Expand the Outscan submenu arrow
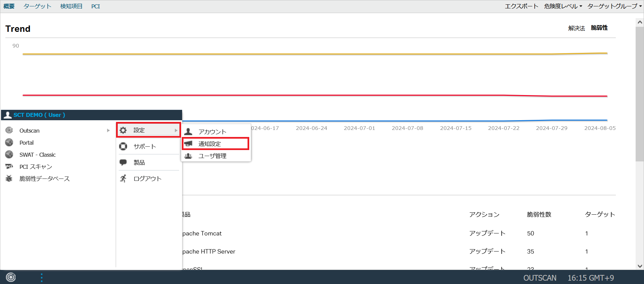 pyautogui.click(x=108, y=131)
